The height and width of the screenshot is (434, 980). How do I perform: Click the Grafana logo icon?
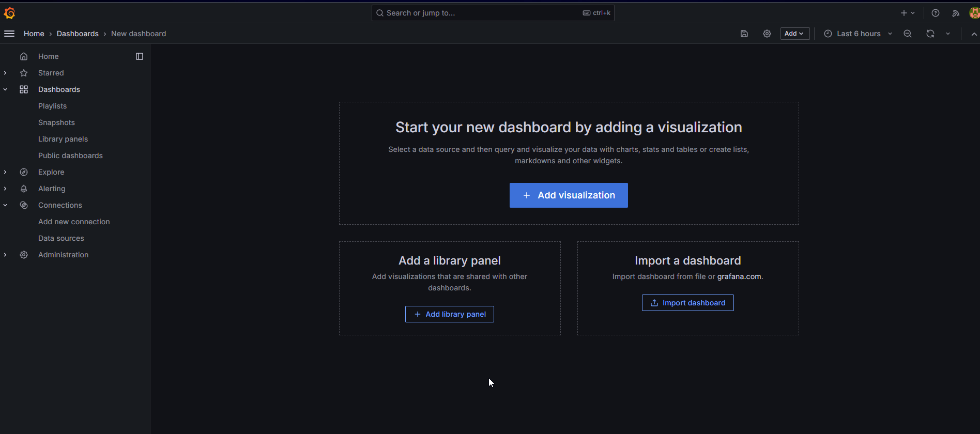(9, 13)
